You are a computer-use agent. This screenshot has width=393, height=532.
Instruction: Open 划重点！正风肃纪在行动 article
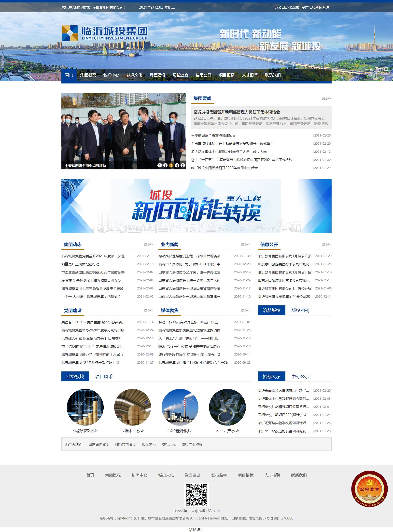[80, 264]
